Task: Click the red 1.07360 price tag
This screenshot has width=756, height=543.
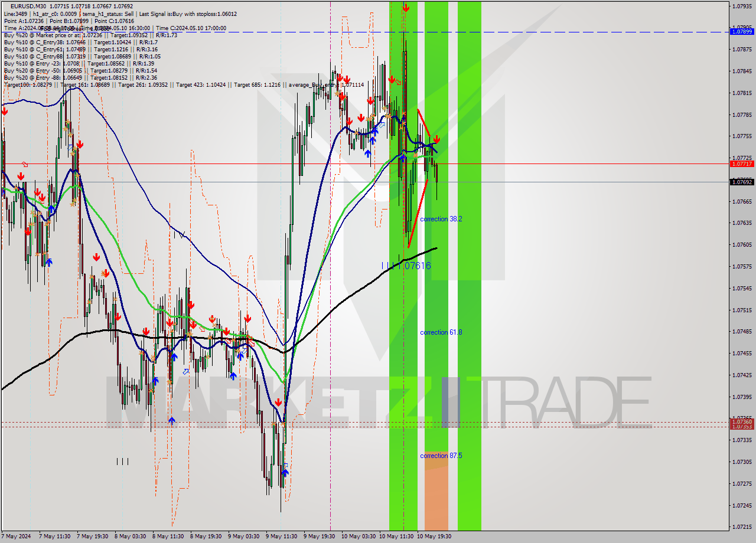Action: coord(742,421)
